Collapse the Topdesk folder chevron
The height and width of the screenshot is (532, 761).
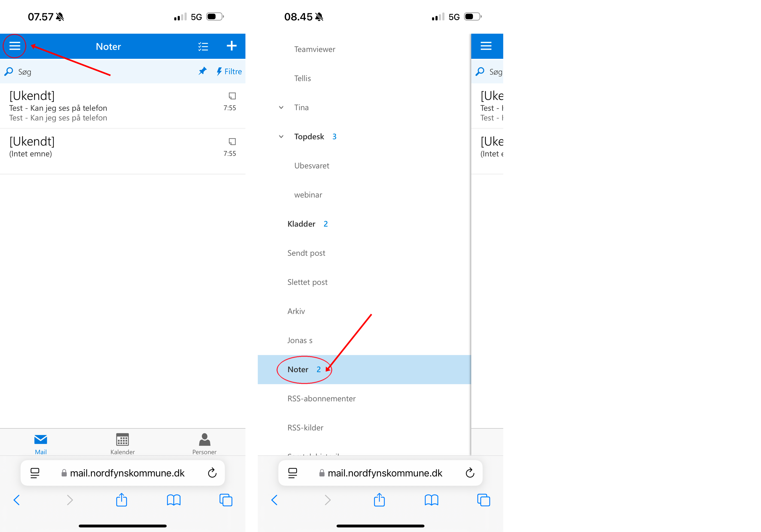(281, 136)
